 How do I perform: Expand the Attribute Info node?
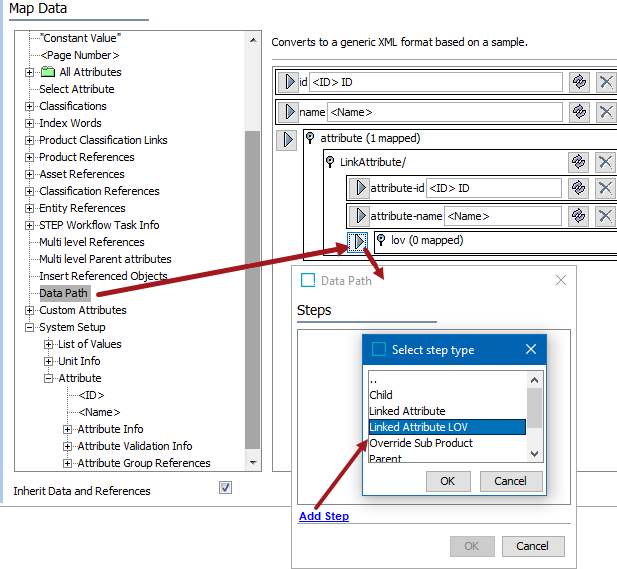[x=67, y=429]
